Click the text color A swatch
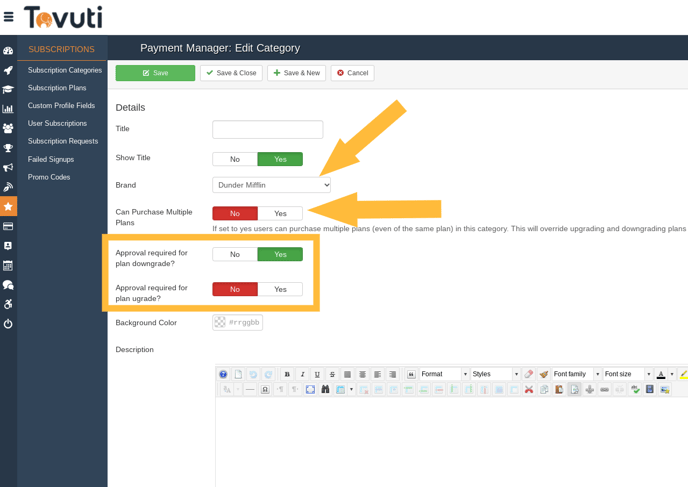Image resolution: width=688 pixels, height=487 pixels. [661, 374]
